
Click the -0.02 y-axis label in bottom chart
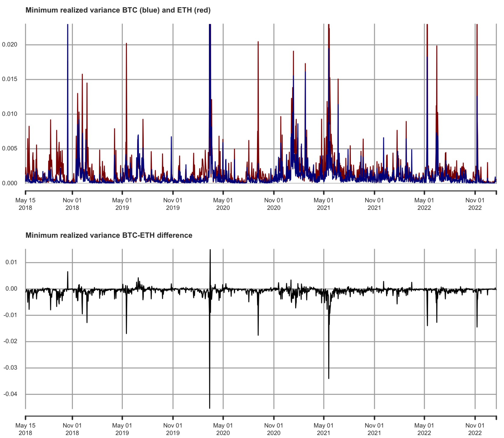[10, 341]
